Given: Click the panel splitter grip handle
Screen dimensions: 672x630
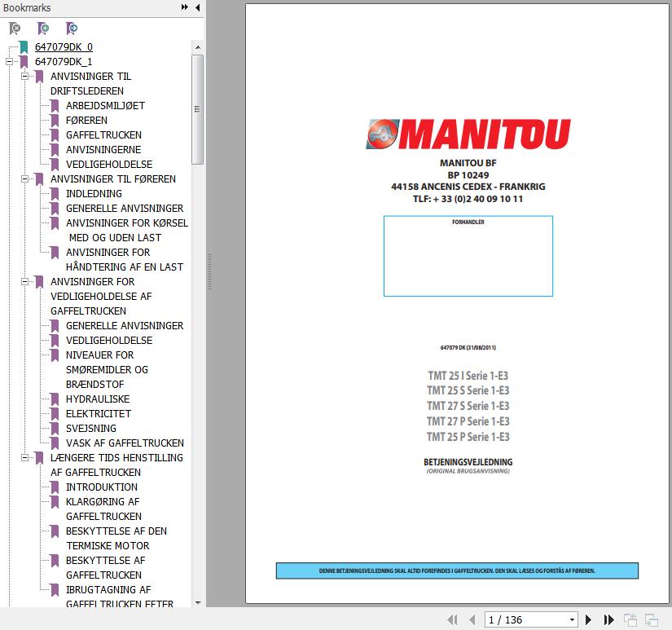Looking at the screenshot, I should (x=209, y=271).
